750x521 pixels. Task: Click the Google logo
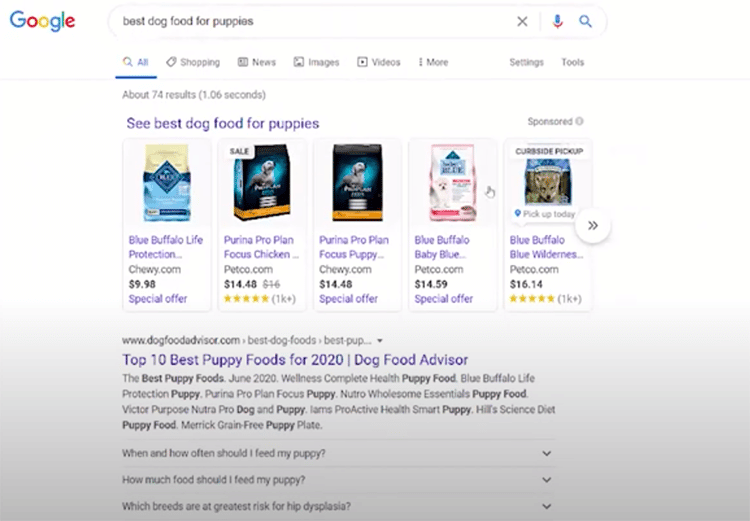[x=42, y=21]
